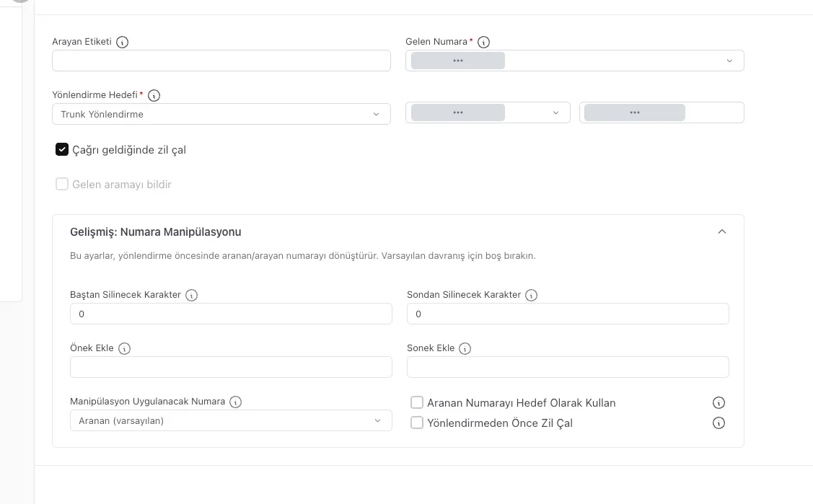Click info icon beside Yönlendirme Hedefi
813x504 pixels.
[x=154, y=95]
